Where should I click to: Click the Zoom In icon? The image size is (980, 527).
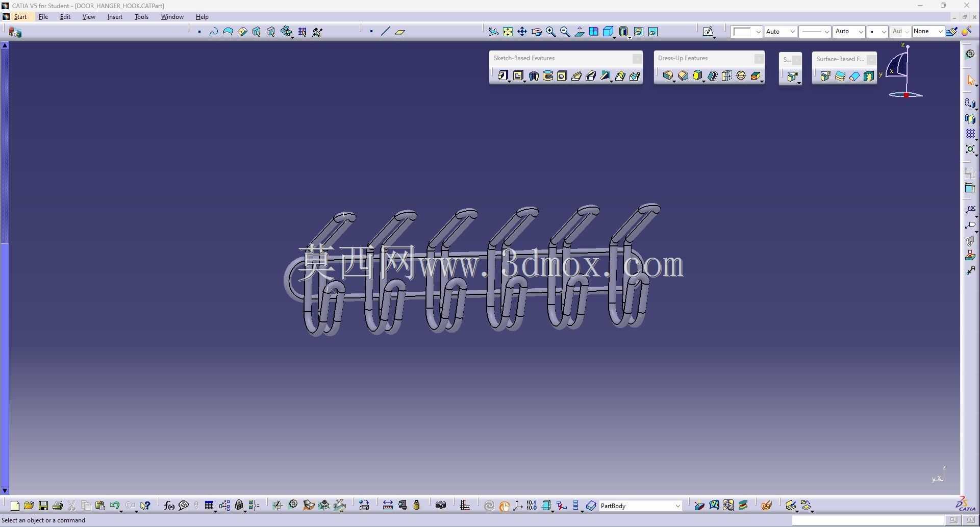(x=550, y=32)
